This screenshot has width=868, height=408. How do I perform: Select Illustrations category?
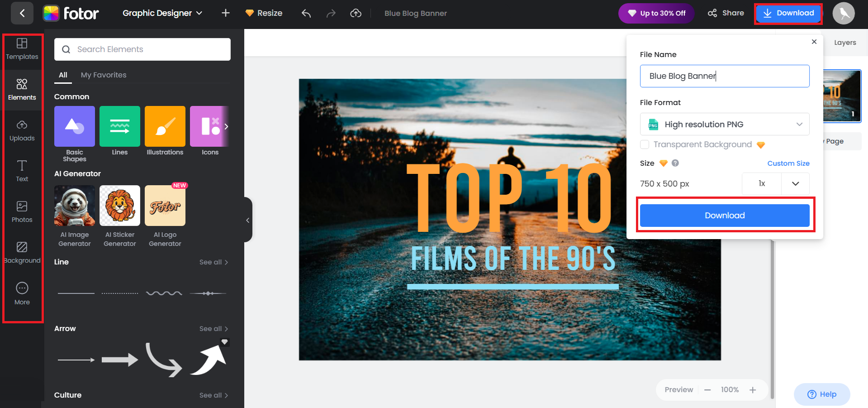point(165,126)
